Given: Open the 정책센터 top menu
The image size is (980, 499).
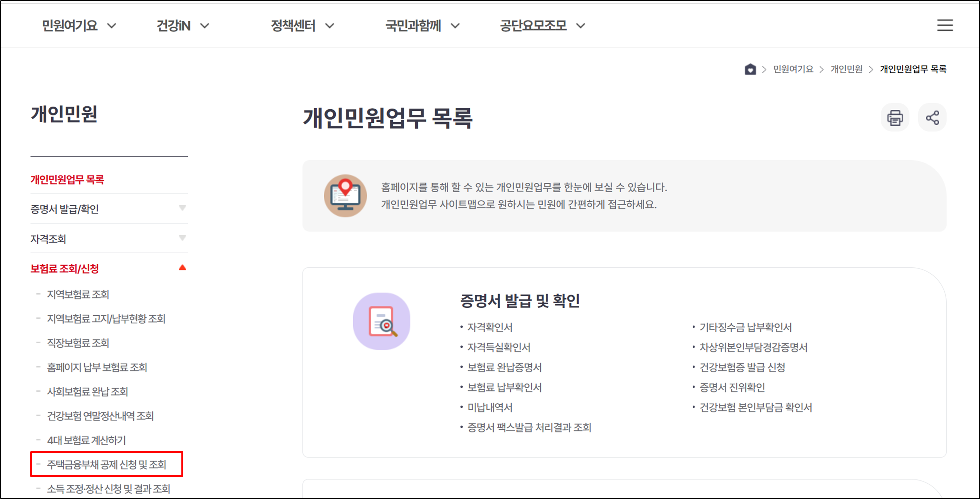Looking at the screenshot, I should point(293,26).
